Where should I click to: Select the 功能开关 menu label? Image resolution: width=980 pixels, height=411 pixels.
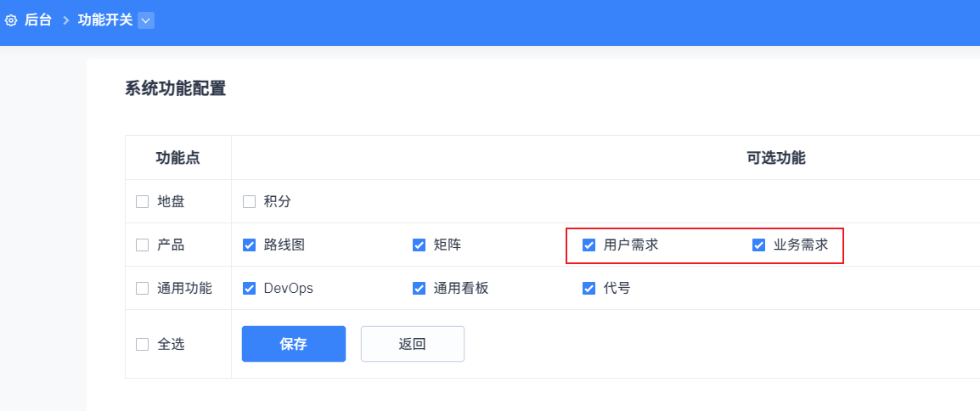105,20
